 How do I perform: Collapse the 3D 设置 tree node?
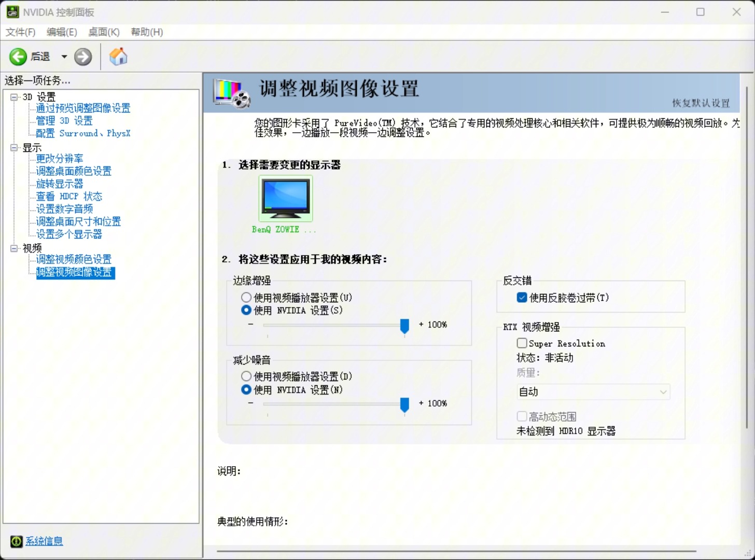coord(14,97)
